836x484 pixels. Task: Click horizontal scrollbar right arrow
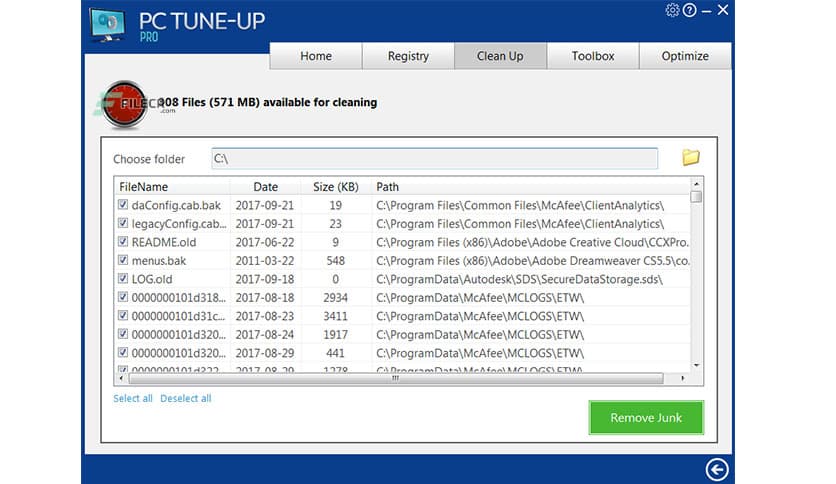point(683,378)
